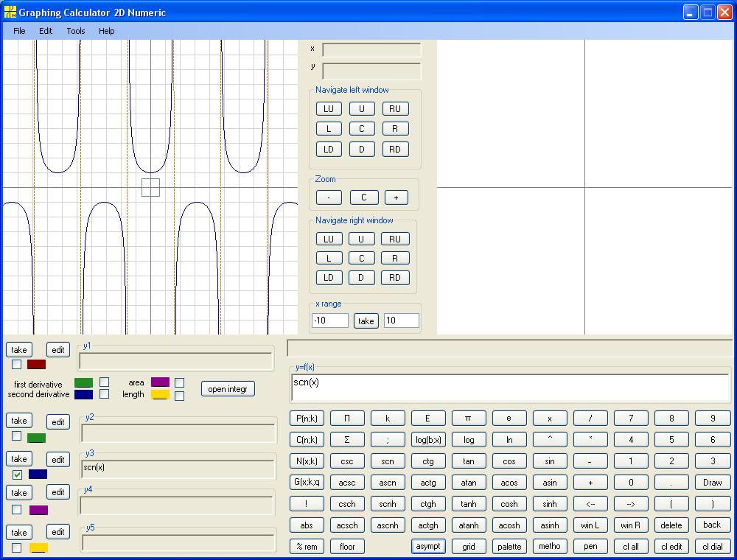Screen dimensions: 737x560
Task: Click the purple y4 color swatch
Action: tap(38, 510)
